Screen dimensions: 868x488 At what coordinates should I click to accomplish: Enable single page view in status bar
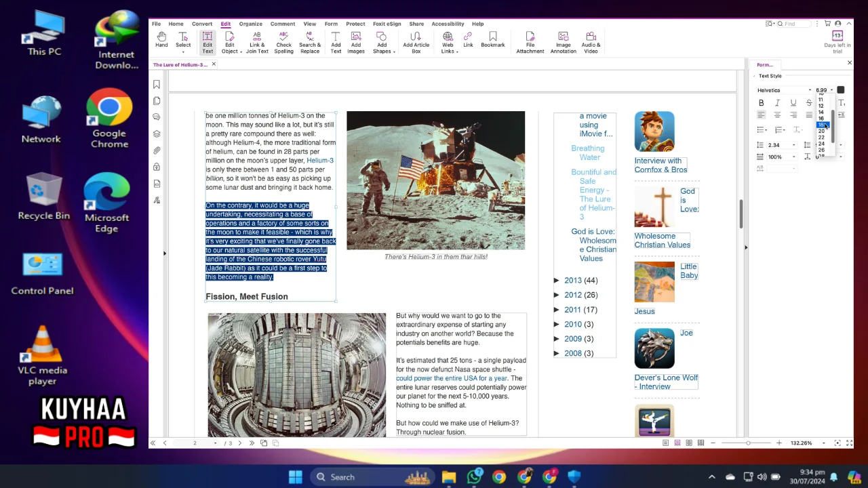click(x=666, y=443)
